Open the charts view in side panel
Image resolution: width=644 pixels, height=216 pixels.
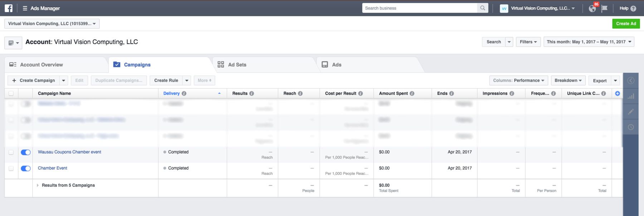coord(631,96)
